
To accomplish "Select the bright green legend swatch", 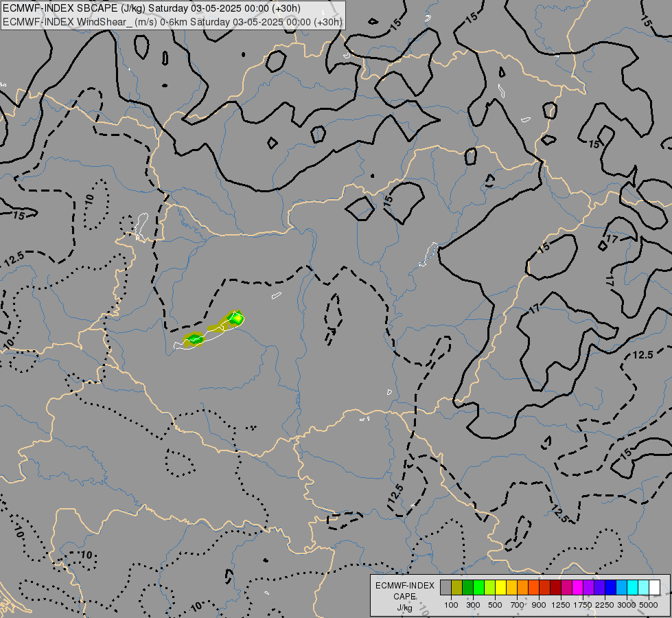I will (478, 587).
